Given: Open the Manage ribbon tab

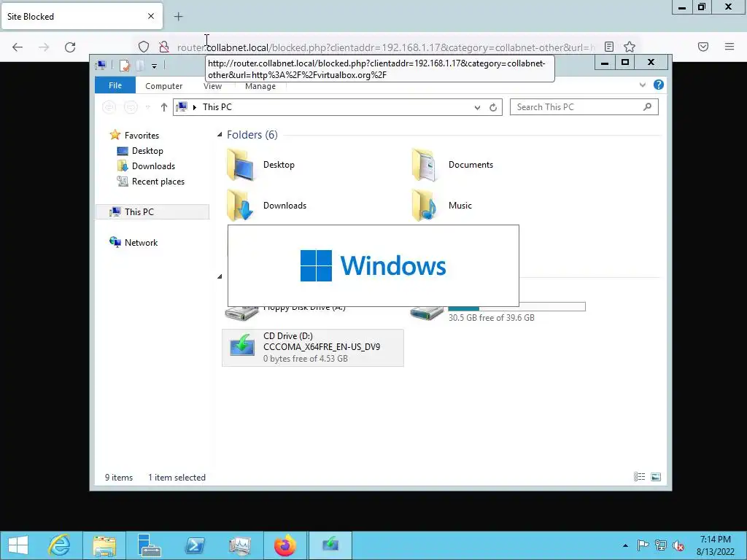Looking at the screenshot, I should (x=260, y=86).
